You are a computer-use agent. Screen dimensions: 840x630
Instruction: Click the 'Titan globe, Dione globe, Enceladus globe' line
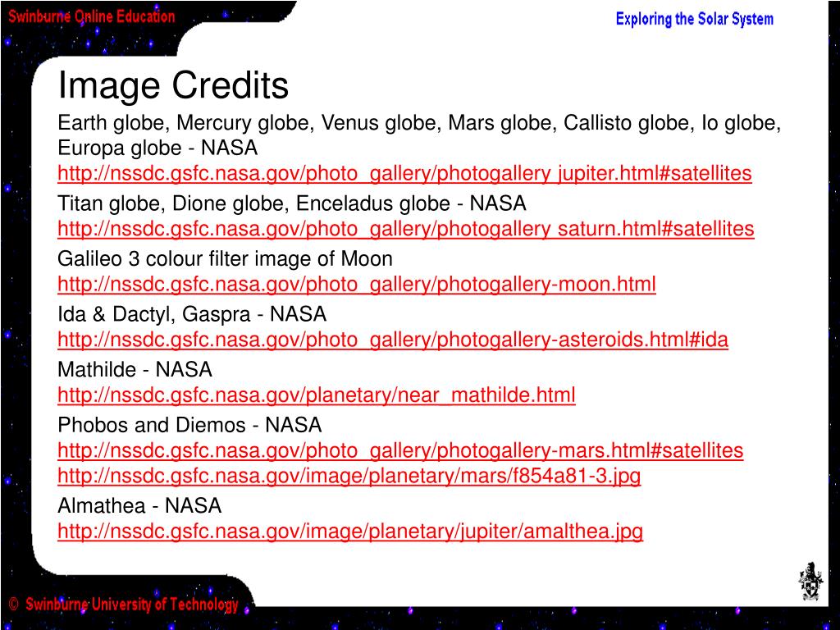pos(292,203)
